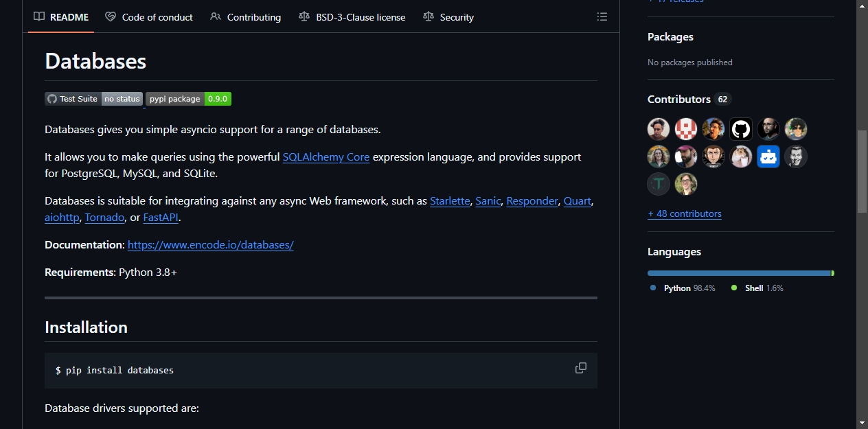Screen dimensions: 868x429
Task: Open the hamster with cup contributor avatar
Action: point(741,156)
